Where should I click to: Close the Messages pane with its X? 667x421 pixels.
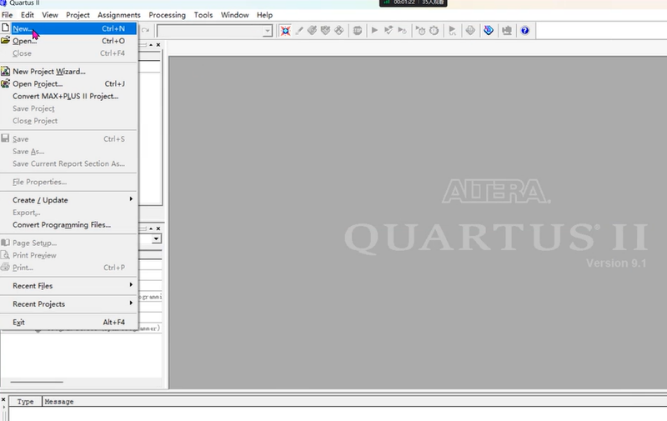click(x=3, y=400)
